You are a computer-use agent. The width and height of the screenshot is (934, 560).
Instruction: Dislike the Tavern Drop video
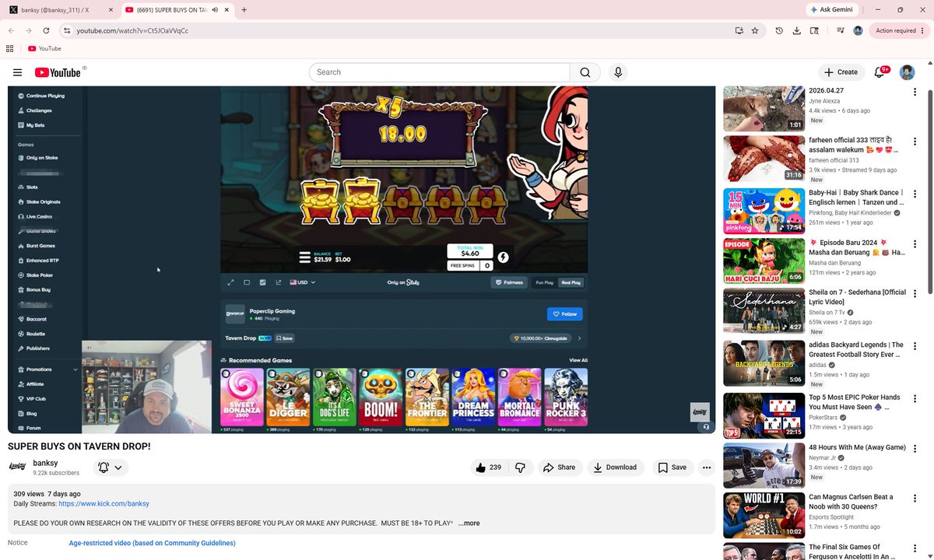pyautogui.click(x=521, y=467)
